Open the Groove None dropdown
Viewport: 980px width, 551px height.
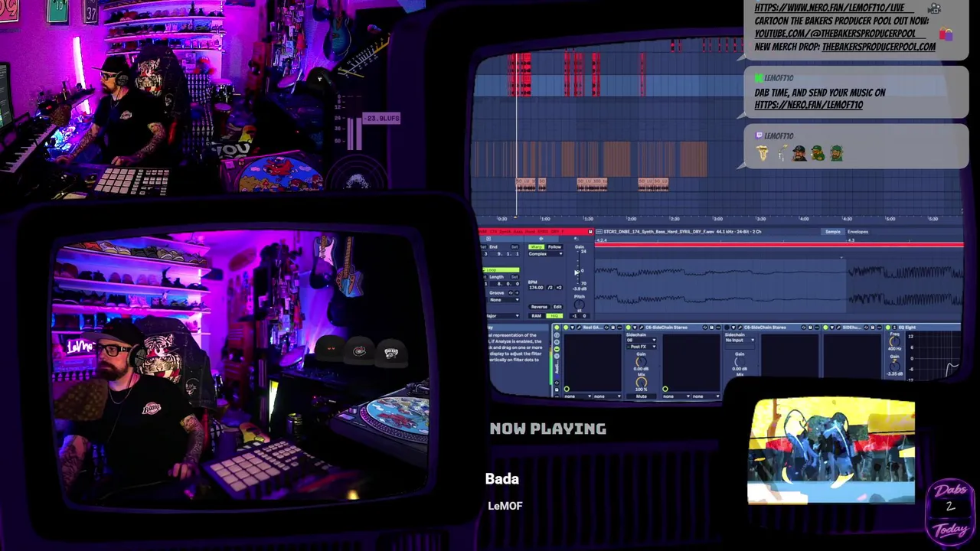pos(505,300)
